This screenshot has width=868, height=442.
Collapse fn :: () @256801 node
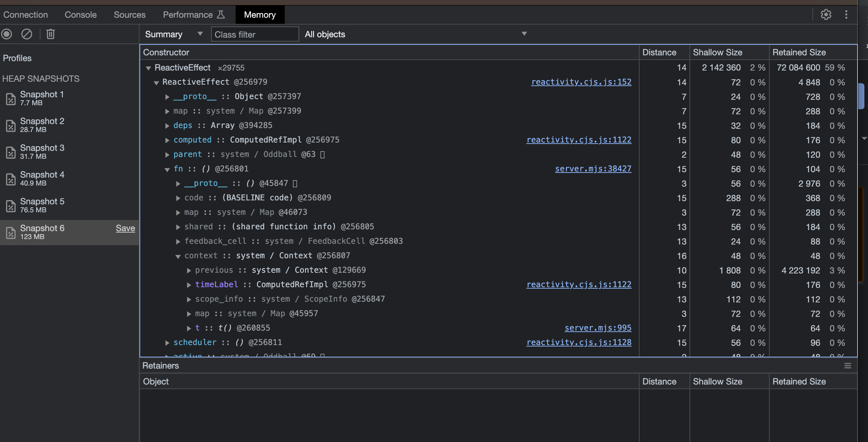[167, 169]
